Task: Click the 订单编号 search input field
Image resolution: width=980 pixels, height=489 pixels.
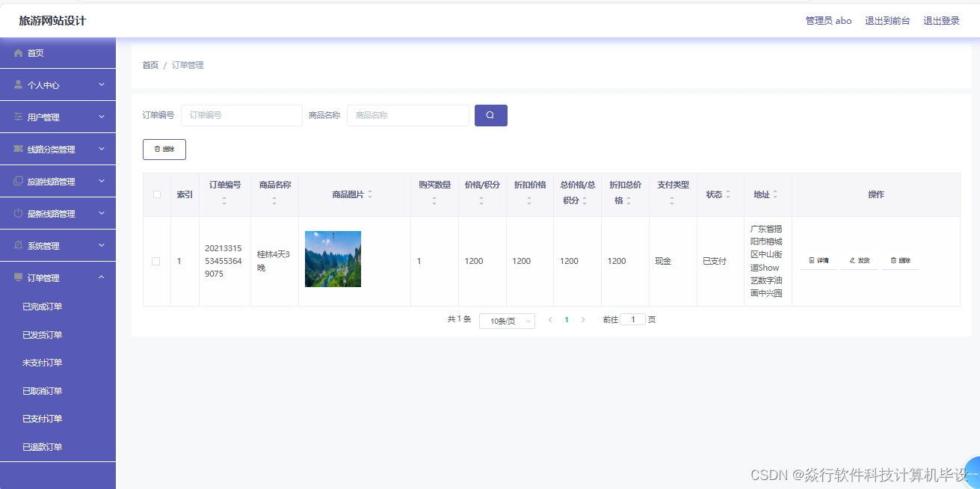Action: (x=241, y=115)
